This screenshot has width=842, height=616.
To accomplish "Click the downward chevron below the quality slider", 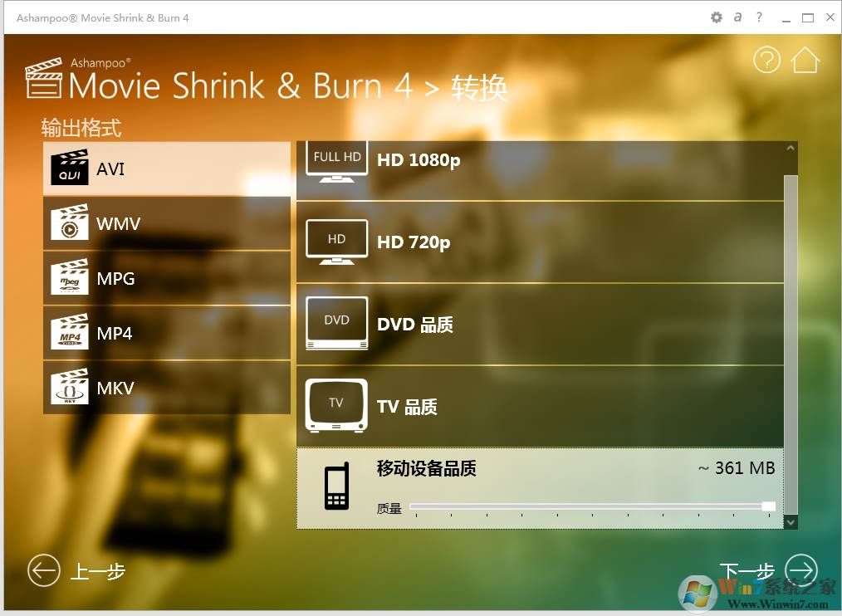I will tap(790, 522).
